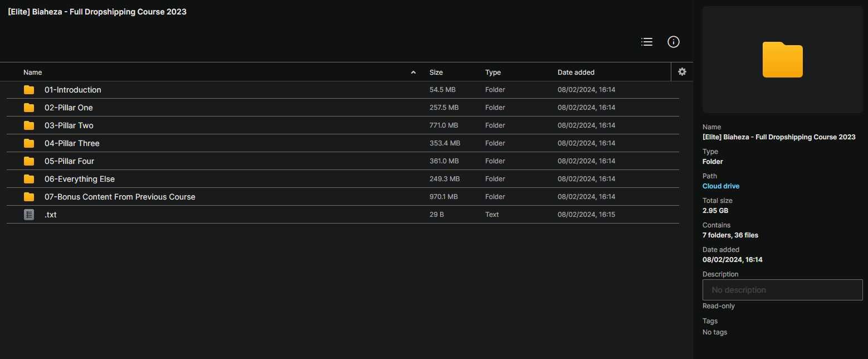Click large folder preview thumbnail
The image size is (868, 359).
[782, 60]
